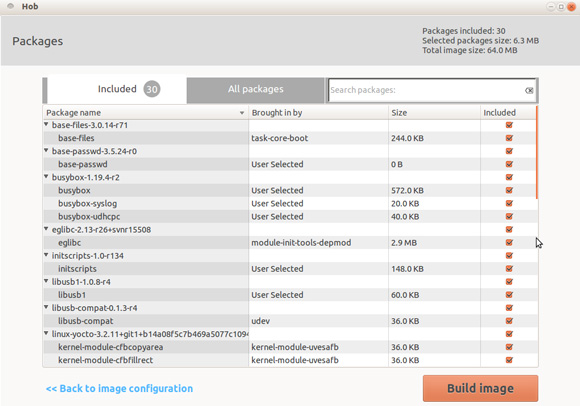This screenshot has width=580, height=406.
Task: Click the orange vertical scrollbar thumb
Action: [x=536, y=152]
